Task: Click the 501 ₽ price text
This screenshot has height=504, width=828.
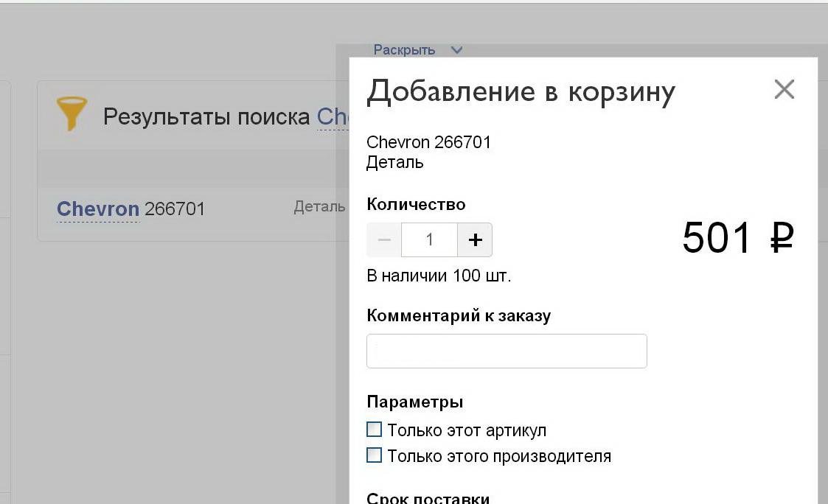Action: (x=738, y=238)
